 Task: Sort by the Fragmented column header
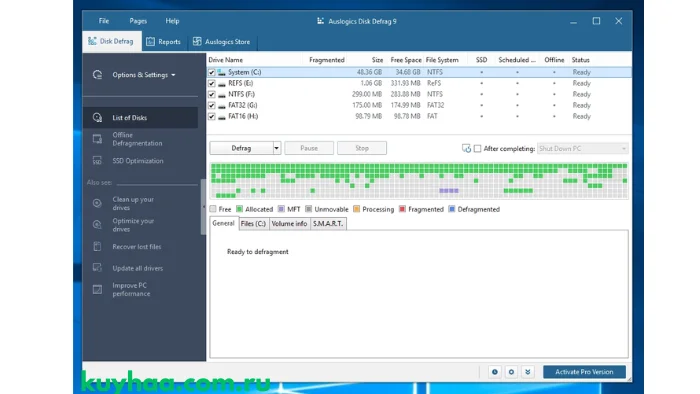coord(327,60)
